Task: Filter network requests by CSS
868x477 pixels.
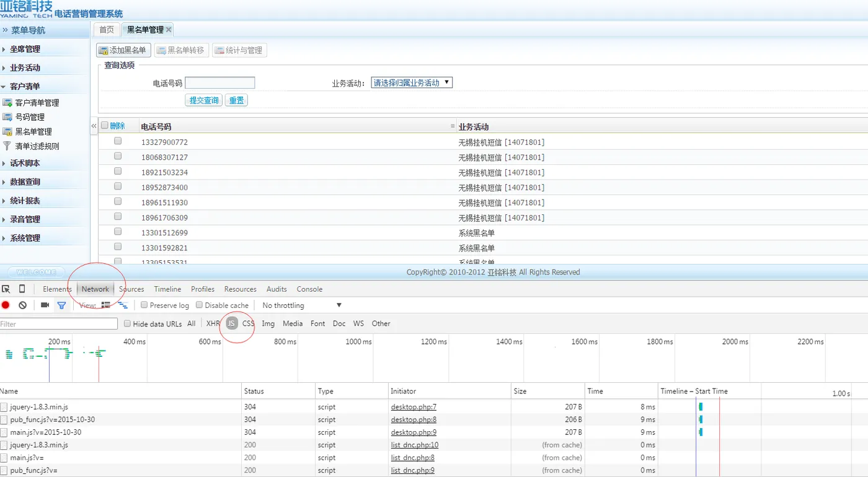Action: (249, 323)
